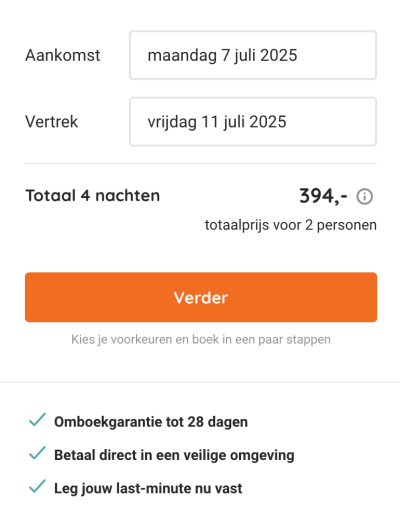Select Betaal direct in een veilige omgeving
The height and width of the screenshot is (526, 400).
point(174,455)
